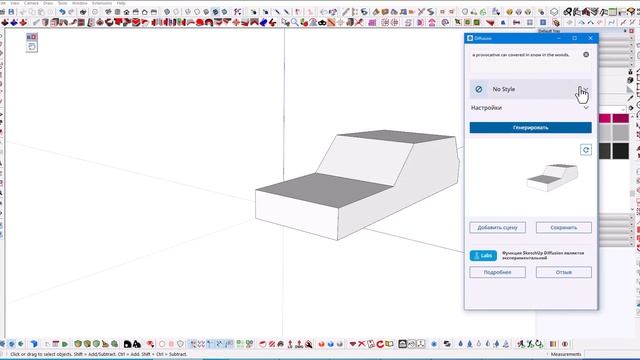Screen dimensions: 640x360
Task: Open the Draw menu
Action: [x=48, y=3]
